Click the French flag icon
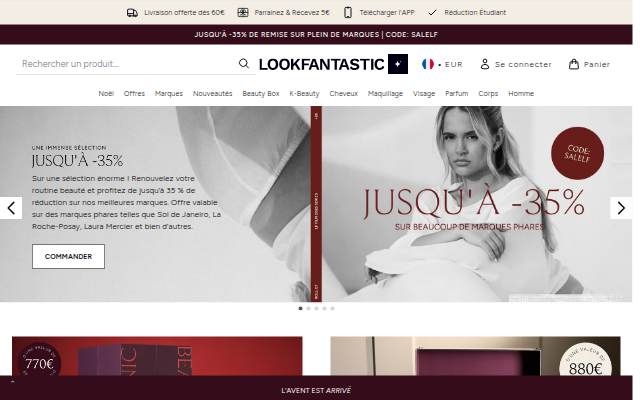640x400 pixels. (428, 64)
